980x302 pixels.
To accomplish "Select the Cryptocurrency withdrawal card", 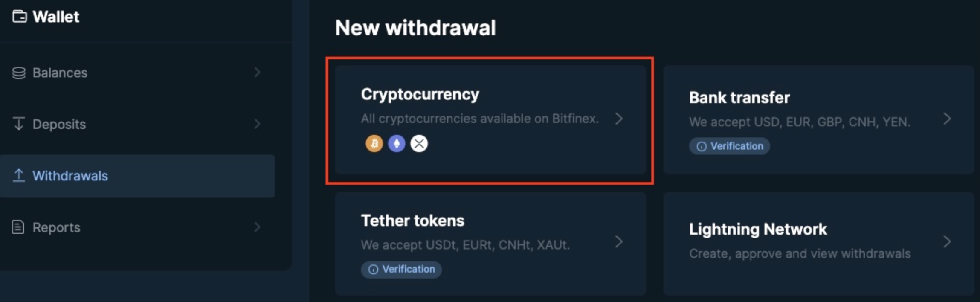I will click(490, 120).
